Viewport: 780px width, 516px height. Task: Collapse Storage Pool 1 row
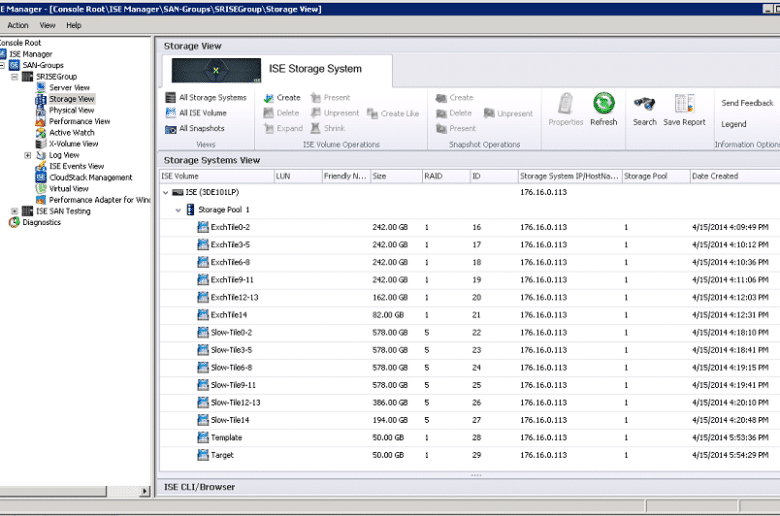[178, 210]
